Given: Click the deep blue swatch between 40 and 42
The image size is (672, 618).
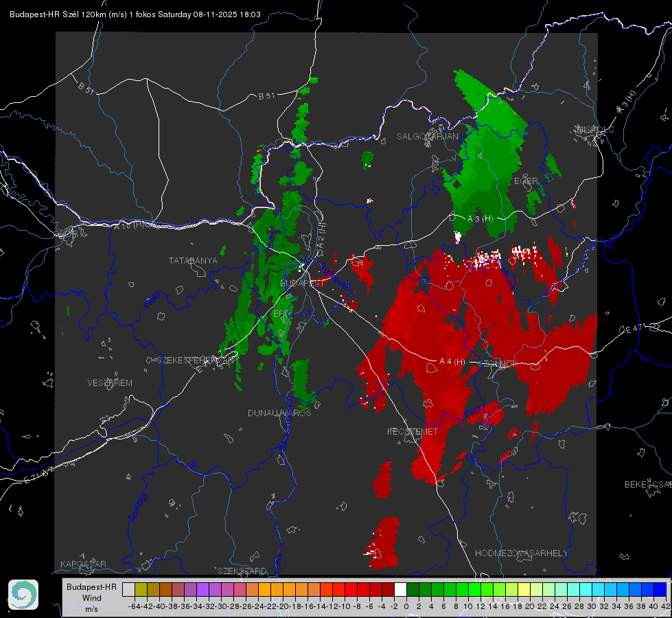Looking at the screenshot, I should (x=660, y=589).
